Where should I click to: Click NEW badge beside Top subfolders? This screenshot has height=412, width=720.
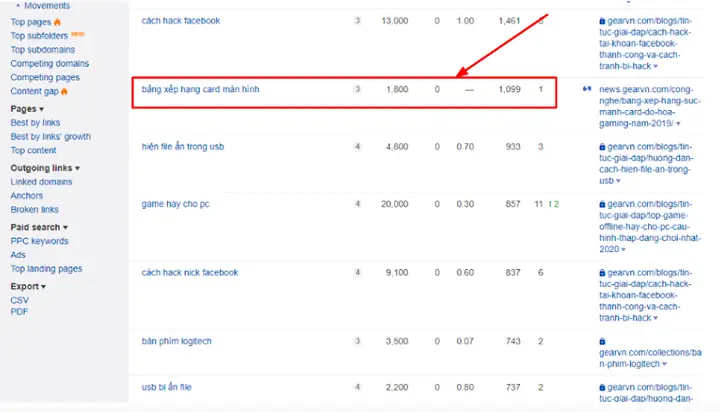click(78, 34)
